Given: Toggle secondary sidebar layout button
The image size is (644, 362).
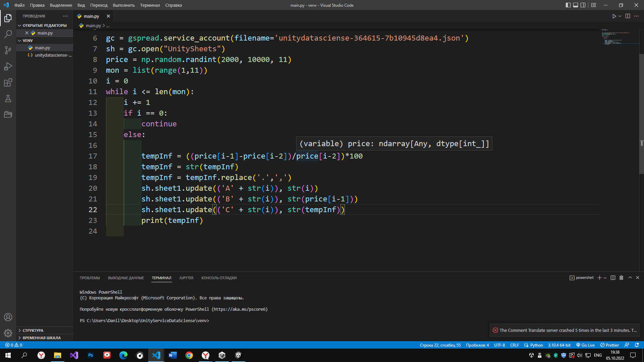Looking at the screenshot, I should click(x=583, y=5).
